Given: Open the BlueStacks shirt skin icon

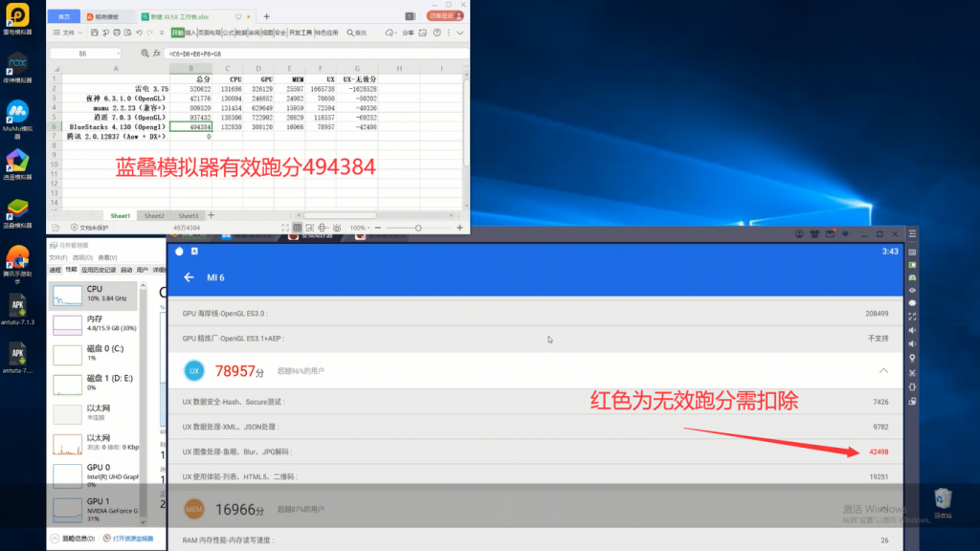Looking at the screenshot, I should (814, 234).
